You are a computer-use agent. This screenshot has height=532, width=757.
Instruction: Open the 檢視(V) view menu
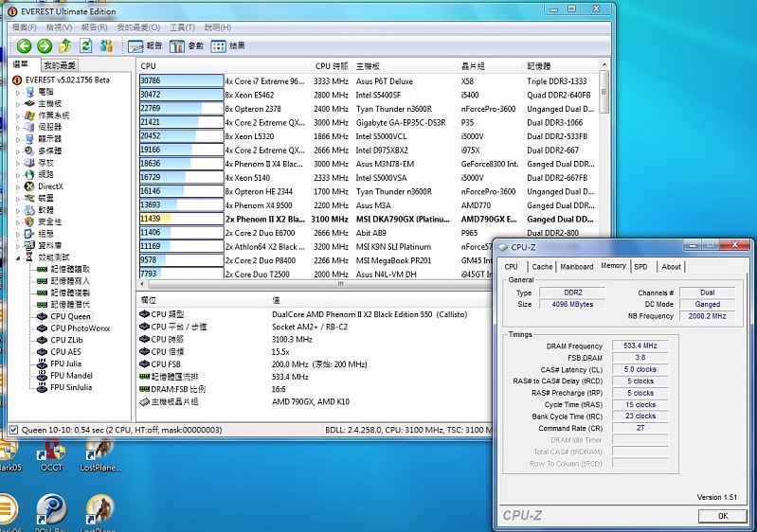pos(59,27)
